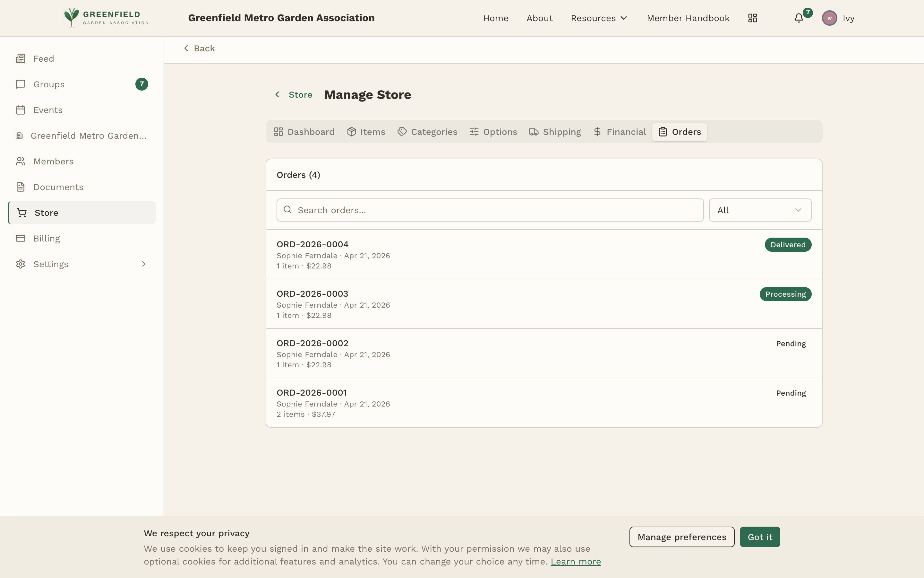Image resolution: width=924 pixels, height=578 pixels.
Task: Click the Delivered status badge
Action: pos(788,245)
